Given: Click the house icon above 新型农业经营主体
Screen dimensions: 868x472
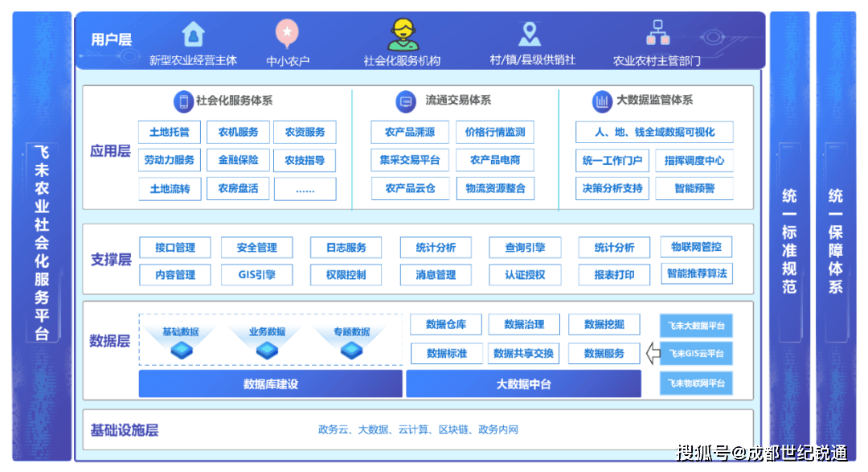Looking at the screenshot, I should [193, 35].
